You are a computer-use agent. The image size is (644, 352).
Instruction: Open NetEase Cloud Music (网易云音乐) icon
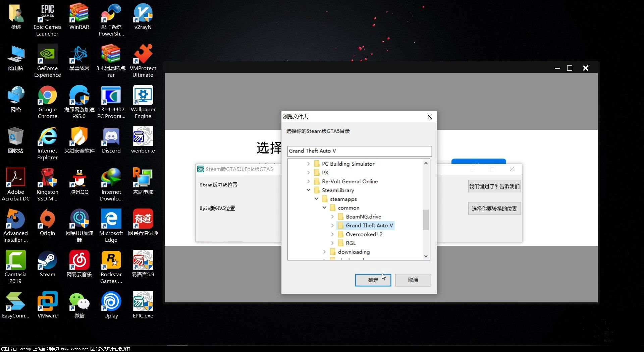pos(79,264)
